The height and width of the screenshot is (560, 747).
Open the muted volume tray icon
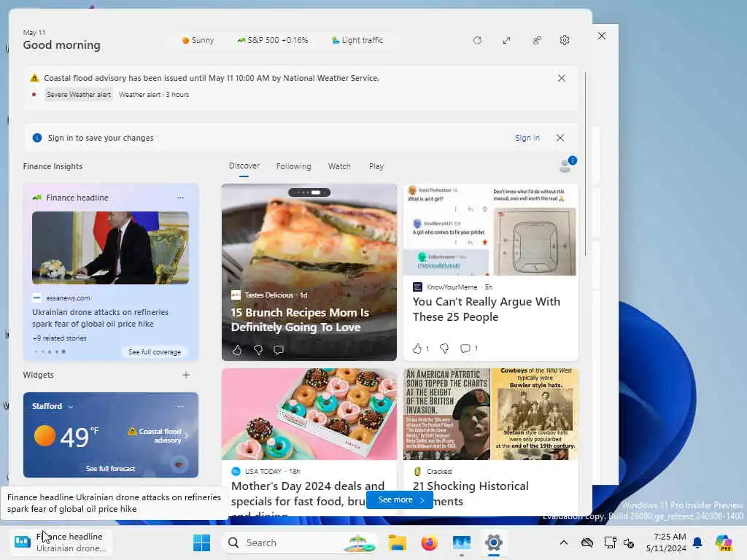[628, 542]
